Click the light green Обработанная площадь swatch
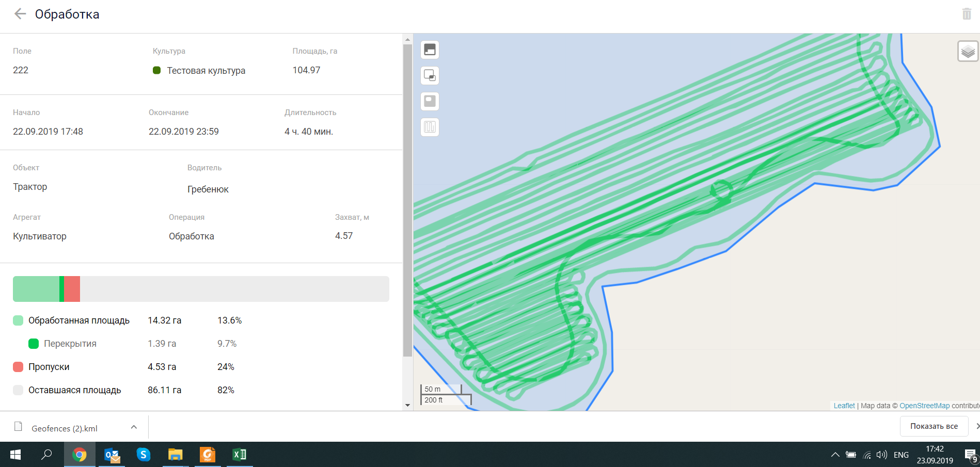Screen dimensions: 980x467 click(x=18, y=320)
